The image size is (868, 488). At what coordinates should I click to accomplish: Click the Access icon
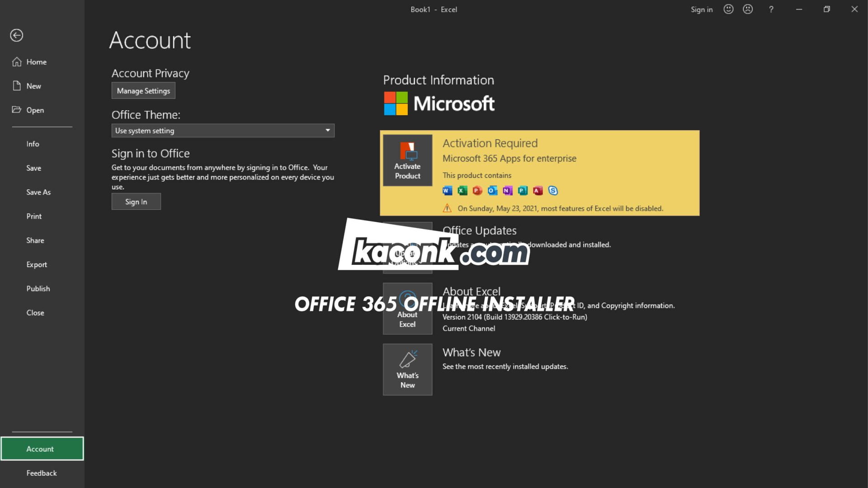(x=537, y=191)
